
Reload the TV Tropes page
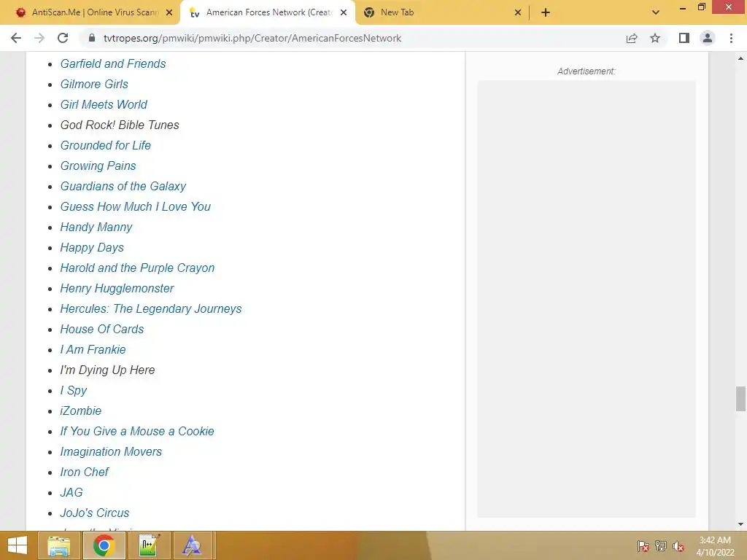click(63, 38)
